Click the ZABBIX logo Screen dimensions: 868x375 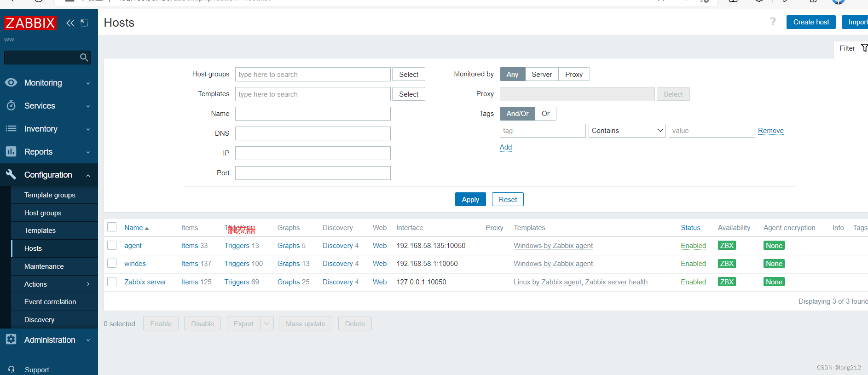point(30,23)
